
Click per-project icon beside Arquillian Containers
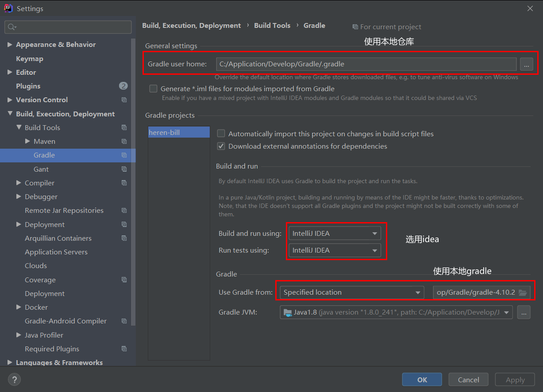click(124, 238)
